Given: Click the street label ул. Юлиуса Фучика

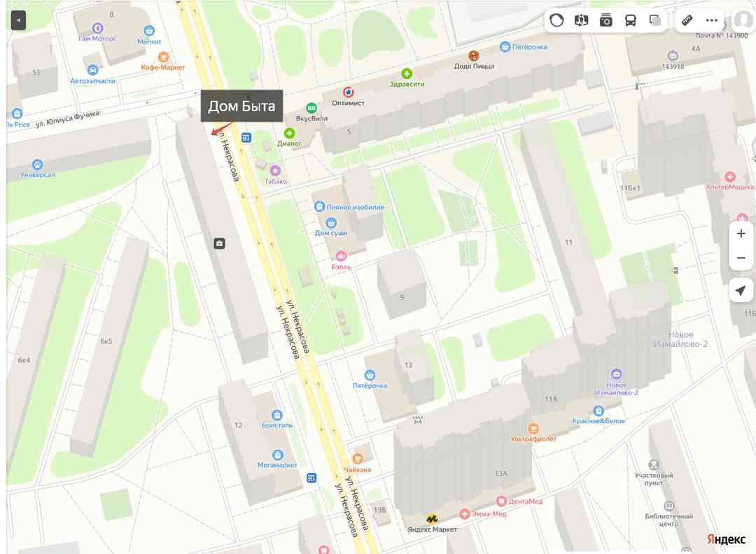Looking at the screenshot, I should coord(67,118).
